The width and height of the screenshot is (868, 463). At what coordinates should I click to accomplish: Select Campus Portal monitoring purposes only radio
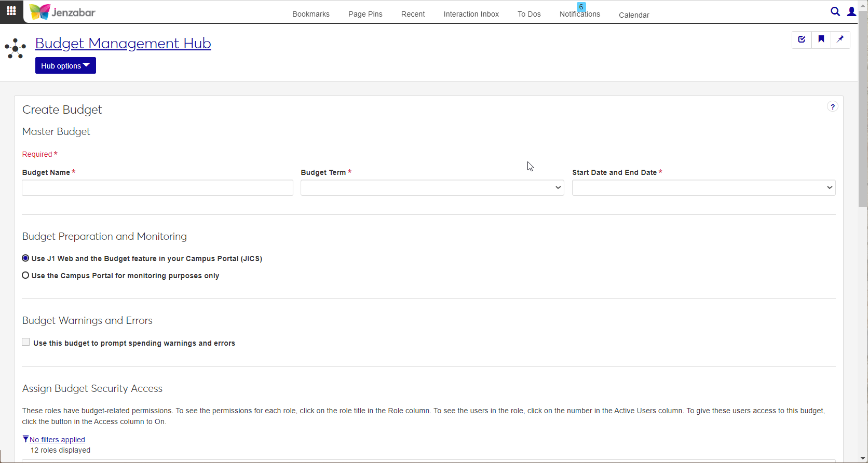point(25,276)
